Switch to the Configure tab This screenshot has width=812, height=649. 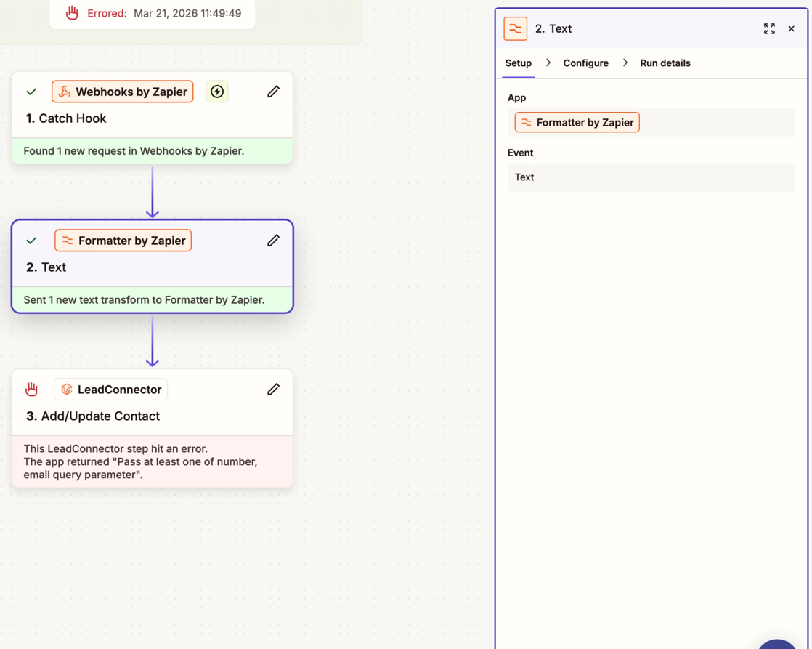click(x=585, y=63)
